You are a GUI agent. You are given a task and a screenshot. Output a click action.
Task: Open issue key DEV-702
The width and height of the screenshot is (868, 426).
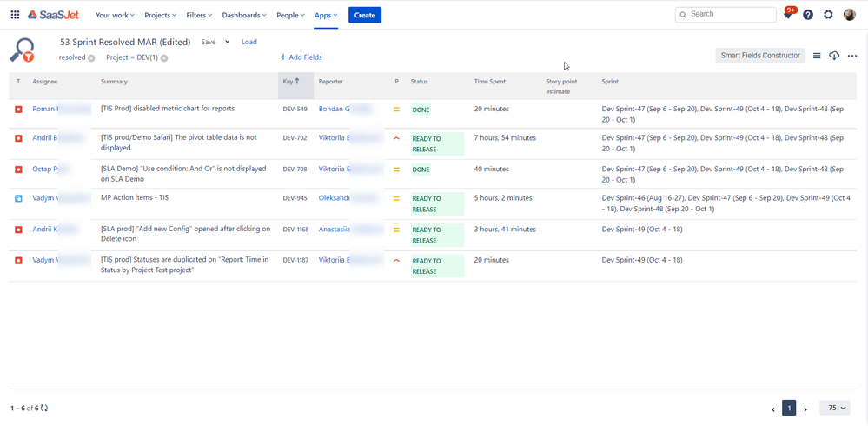pyautogui.click(x=295, y=138)
